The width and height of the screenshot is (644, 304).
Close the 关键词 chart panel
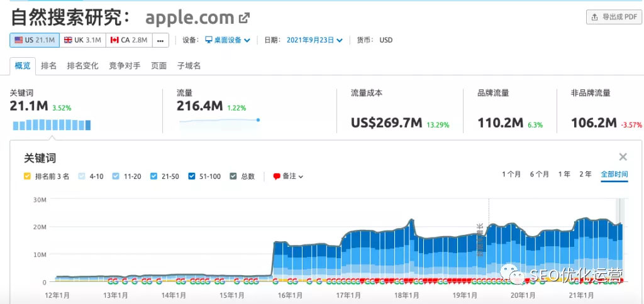pyautogui.click(x=623, y=157)
